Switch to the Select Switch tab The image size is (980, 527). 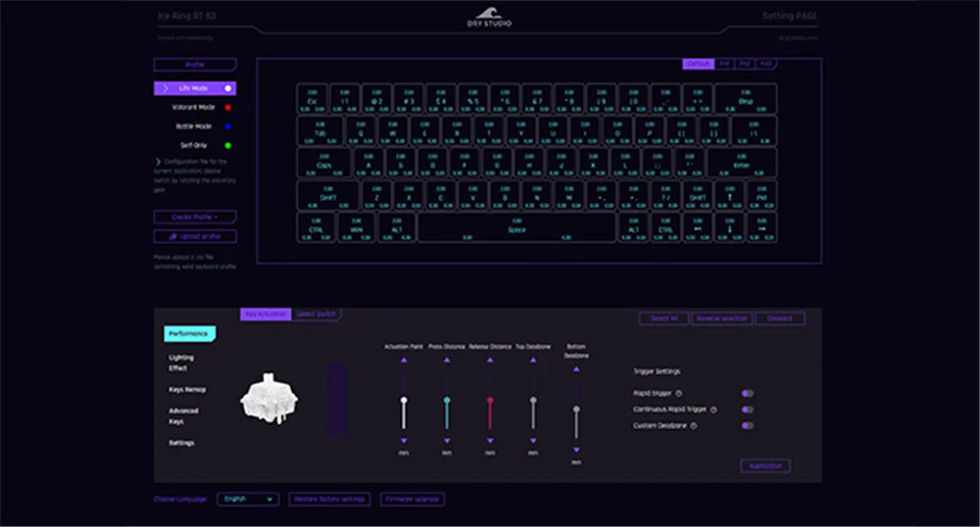coord(317,314)
